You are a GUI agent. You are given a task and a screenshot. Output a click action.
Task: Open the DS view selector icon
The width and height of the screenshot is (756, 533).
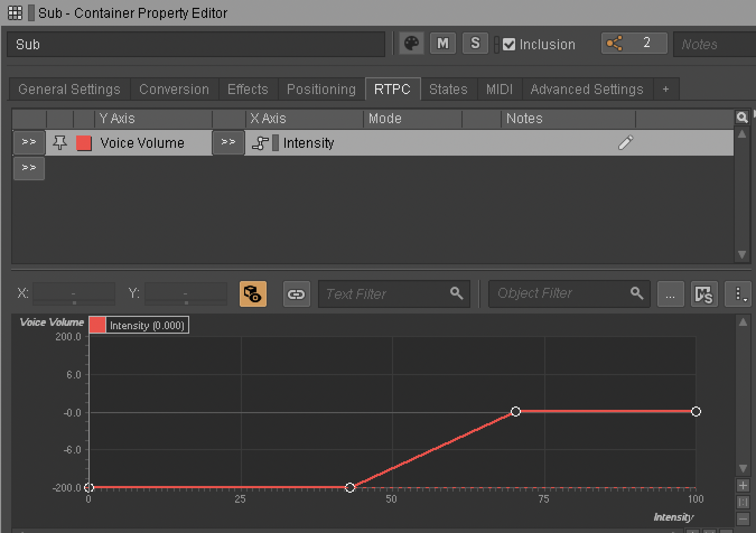704,293
